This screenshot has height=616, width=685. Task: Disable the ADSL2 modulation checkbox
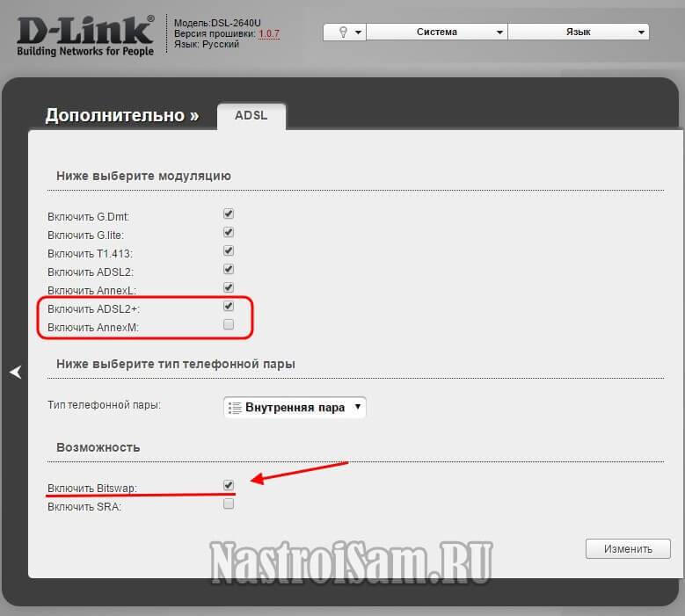click(229, 269)
